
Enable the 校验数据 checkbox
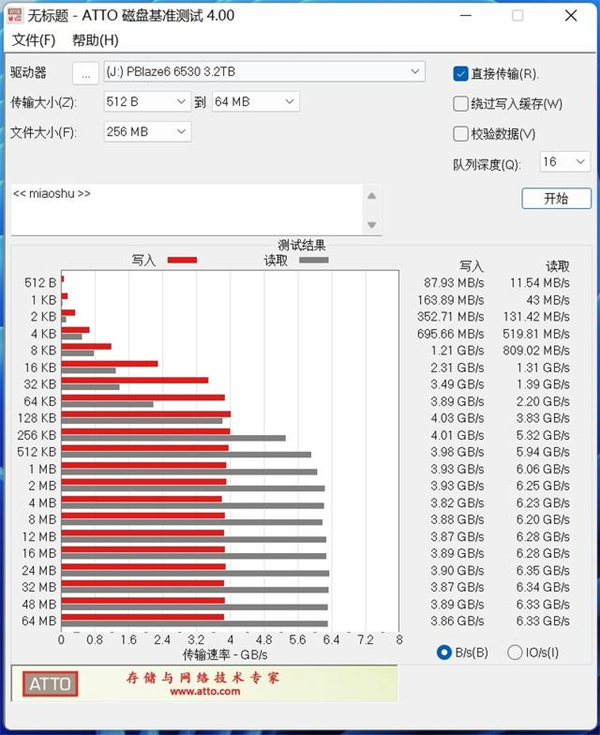(x=461, y=134)
